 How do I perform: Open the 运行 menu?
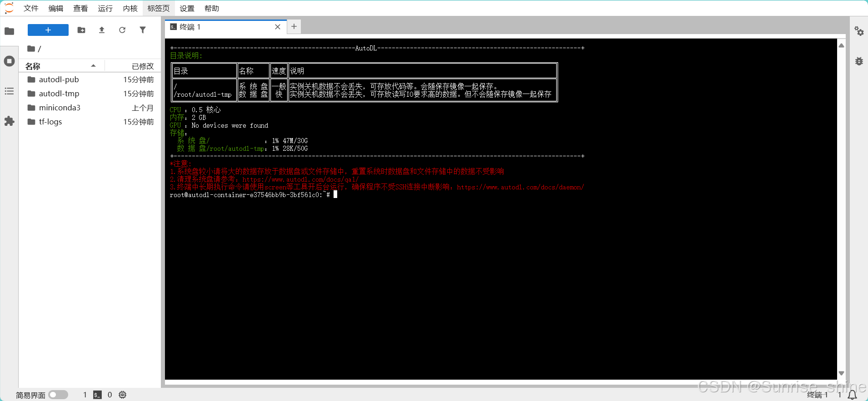point(105,8)
